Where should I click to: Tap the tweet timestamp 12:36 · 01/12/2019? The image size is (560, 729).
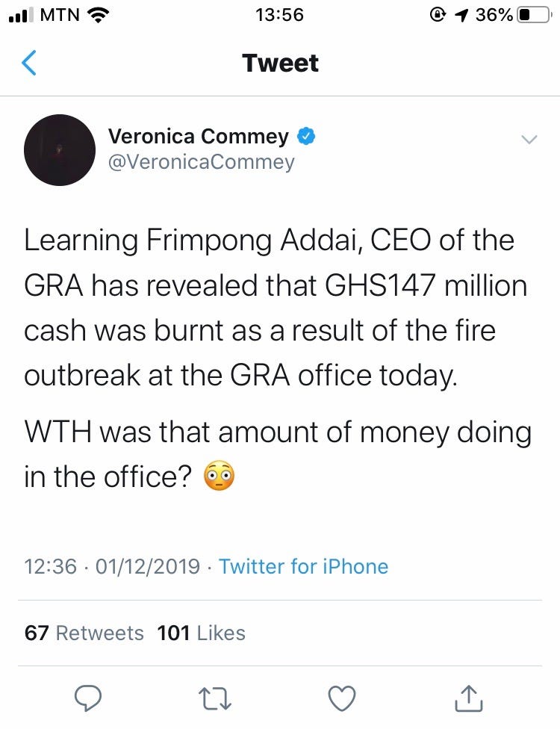click(112, 566)
